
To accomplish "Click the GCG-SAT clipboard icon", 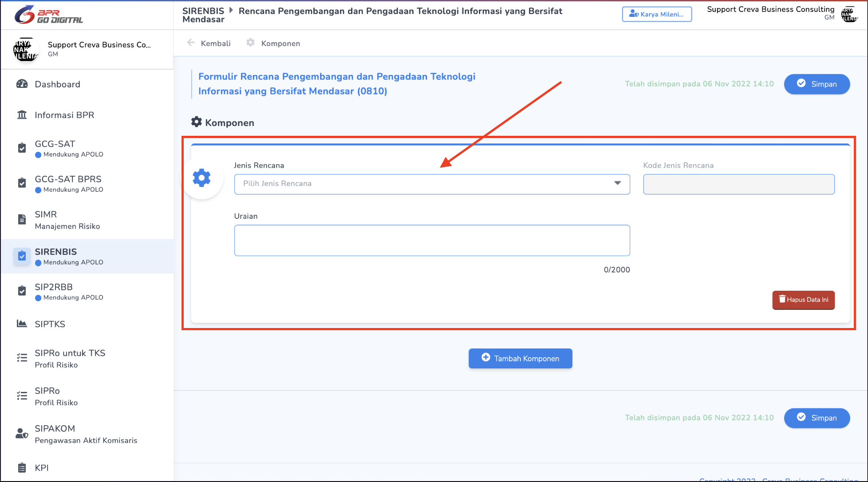I will [22, 148].
